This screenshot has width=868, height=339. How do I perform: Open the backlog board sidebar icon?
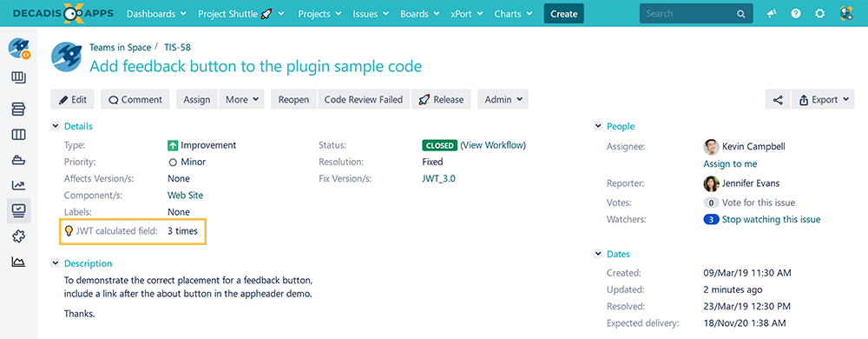pos(19,77)
